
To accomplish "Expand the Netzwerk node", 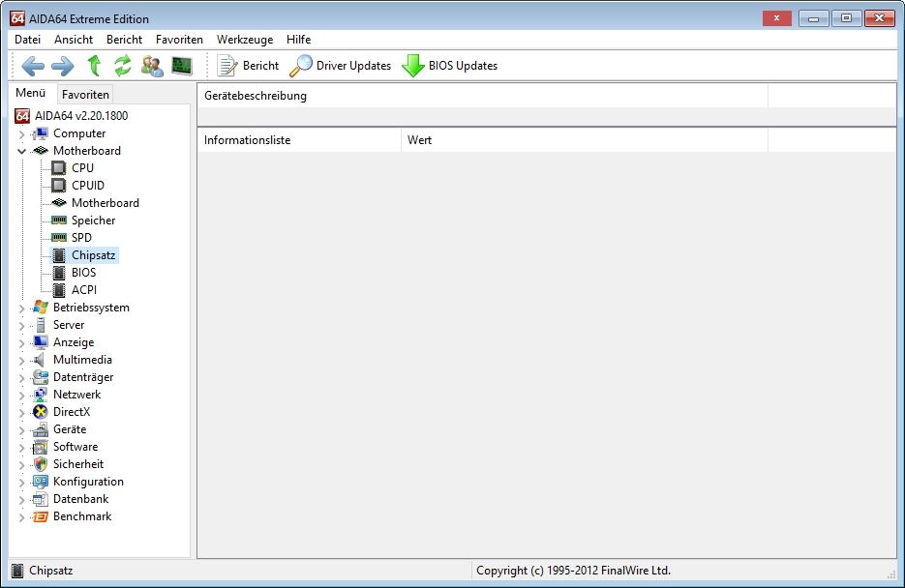I will coord(21,396).
